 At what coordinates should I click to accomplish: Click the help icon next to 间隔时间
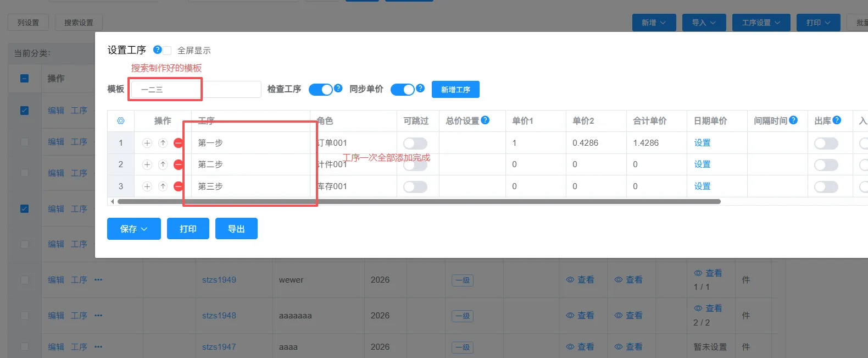coord(793,120)
